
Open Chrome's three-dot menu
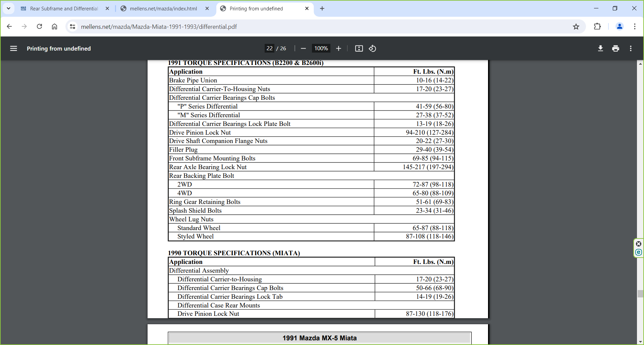click(635, 27)
